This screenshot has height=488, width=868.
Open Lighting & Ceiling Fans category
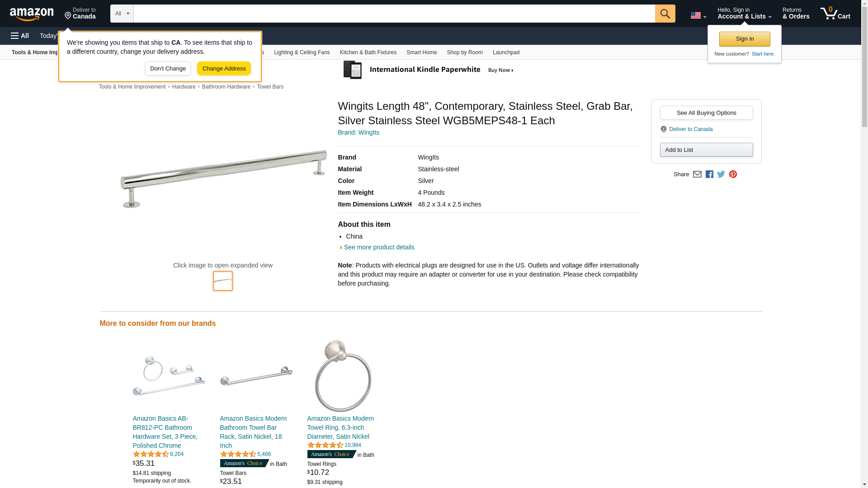[302, 52]
